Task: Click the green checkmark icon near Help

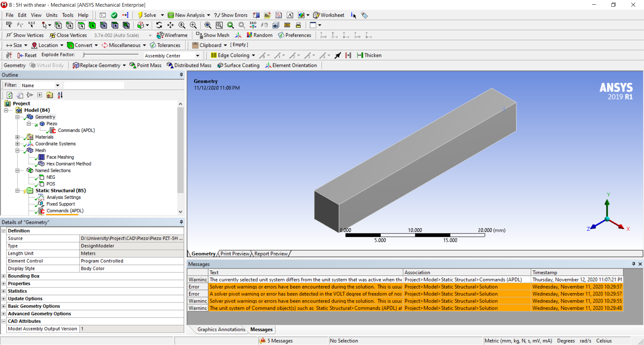Action: tap(114, 15)
